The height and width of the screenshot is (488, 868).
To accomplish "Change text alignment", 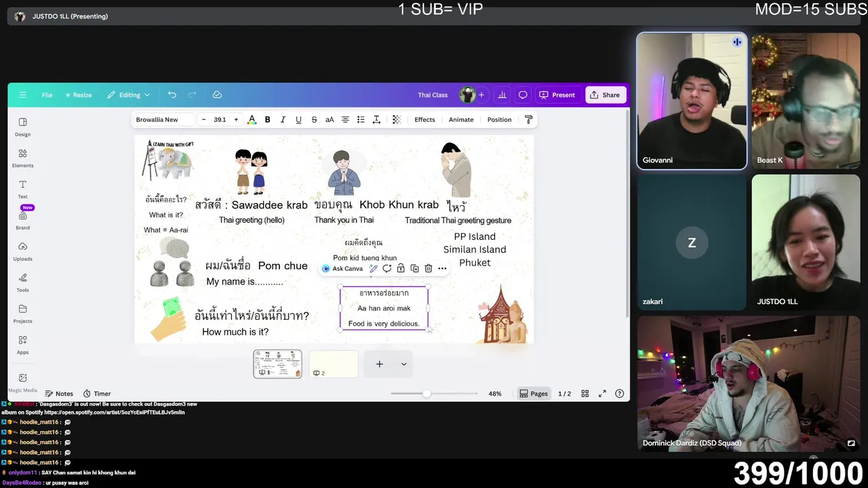I will coord(345,119).
